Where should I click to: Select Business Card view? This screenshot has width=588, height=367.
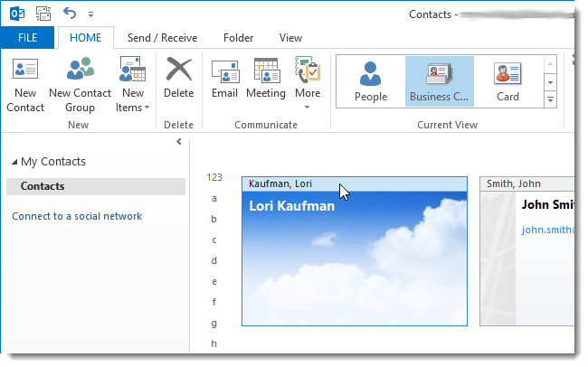coord(439,81)
